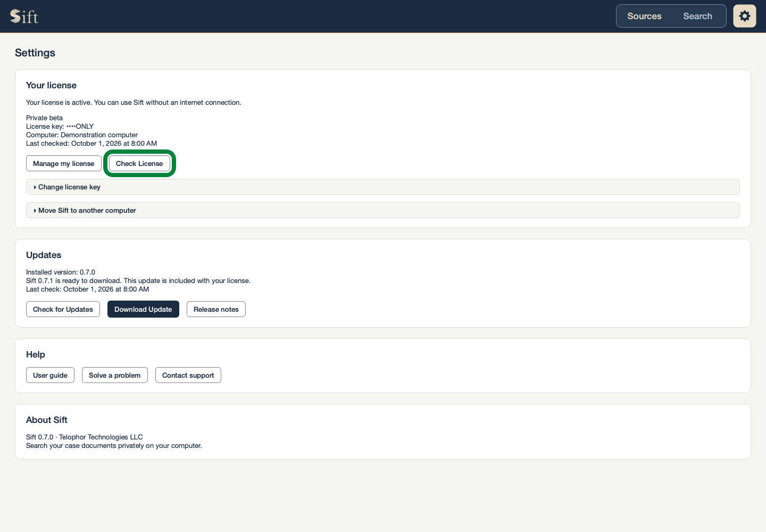Select the 'Installed version: 0.7.0' text
Screen dimensions: 766x532
(x=61, y=272)
